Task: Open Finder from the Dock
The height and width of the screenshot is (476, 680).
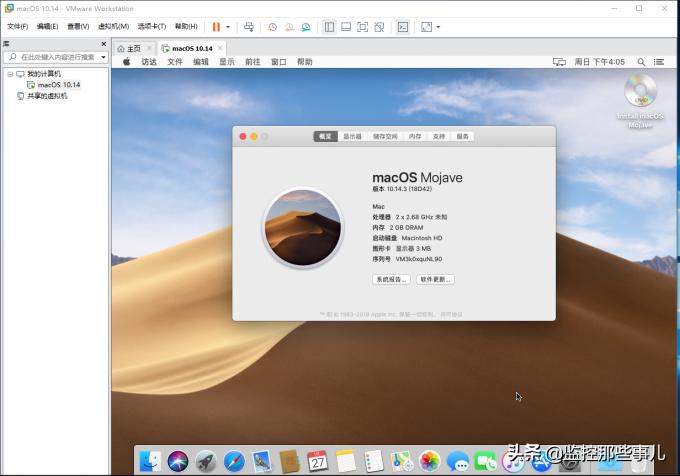Action: coord(150,461)
